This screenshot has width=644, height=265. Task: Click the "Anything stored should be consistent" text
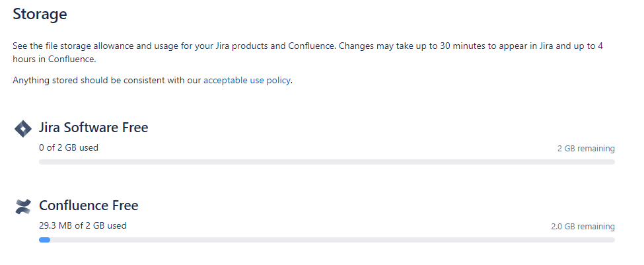point(107,80)
